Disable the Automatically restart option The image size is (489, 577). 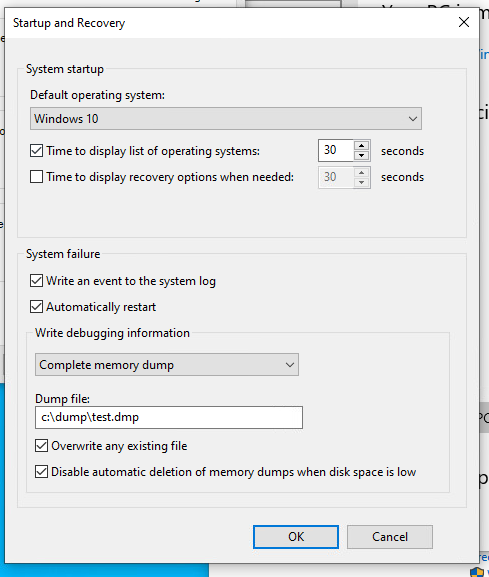[36, 307]
